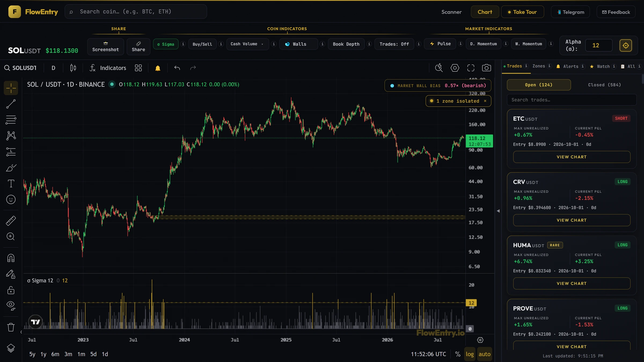Show Open (124) trades
The image size is (644, 362).
coord(539,85)
